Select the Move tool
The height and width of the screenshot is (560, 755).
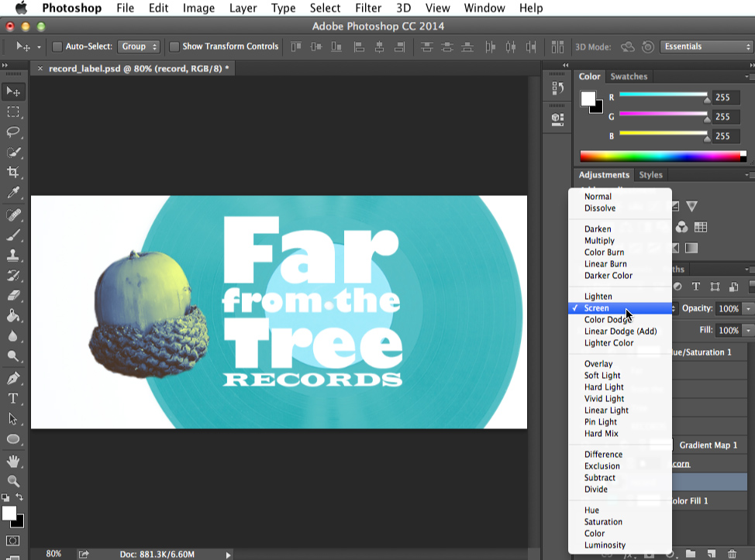point(13,91)
